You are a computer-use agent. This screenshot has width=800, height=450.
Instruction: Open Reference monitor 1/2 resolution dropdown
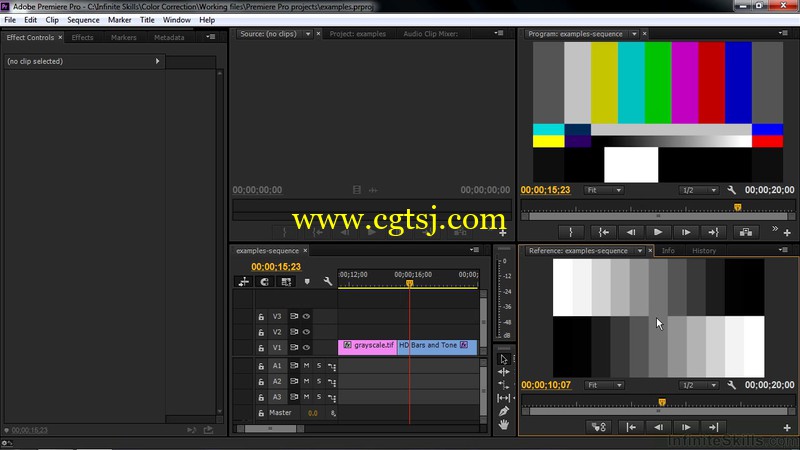coord(699,385)
